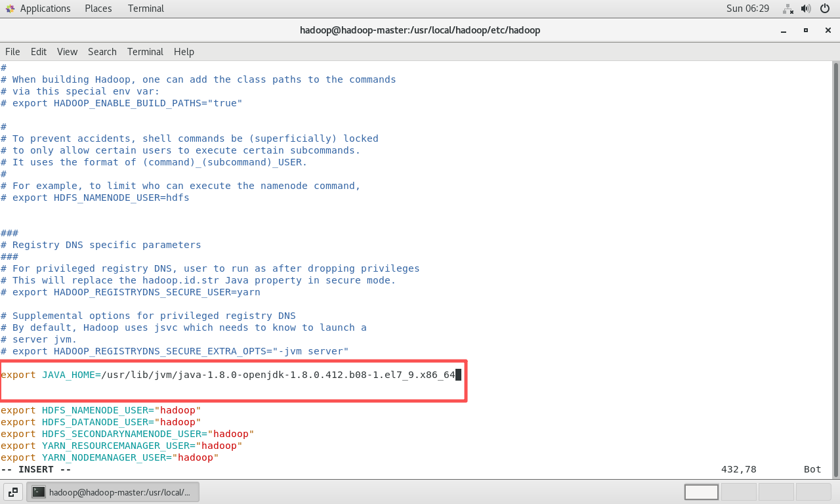The height and width of the screenshot is (504, 840).
Task: Click the maximize window icon
Action: pyautogui.click(x=805, y=30)
